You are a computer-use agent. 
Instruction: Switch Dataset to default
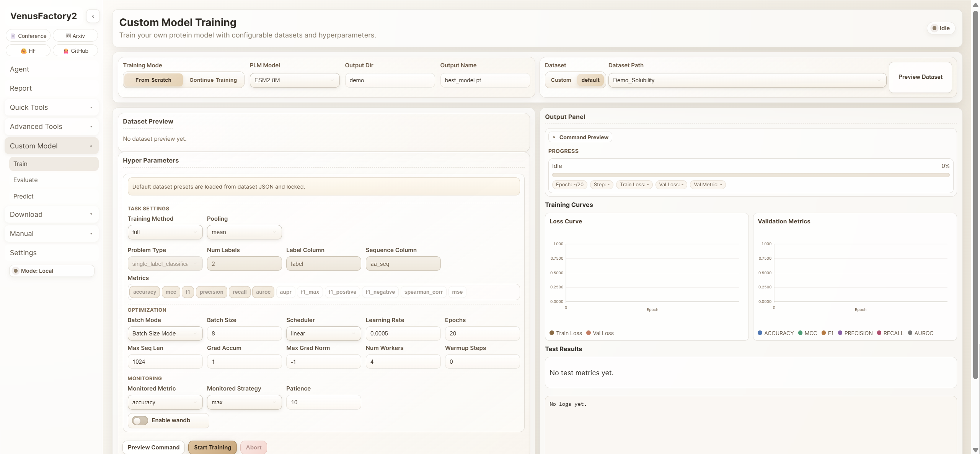tap(590, 80)
